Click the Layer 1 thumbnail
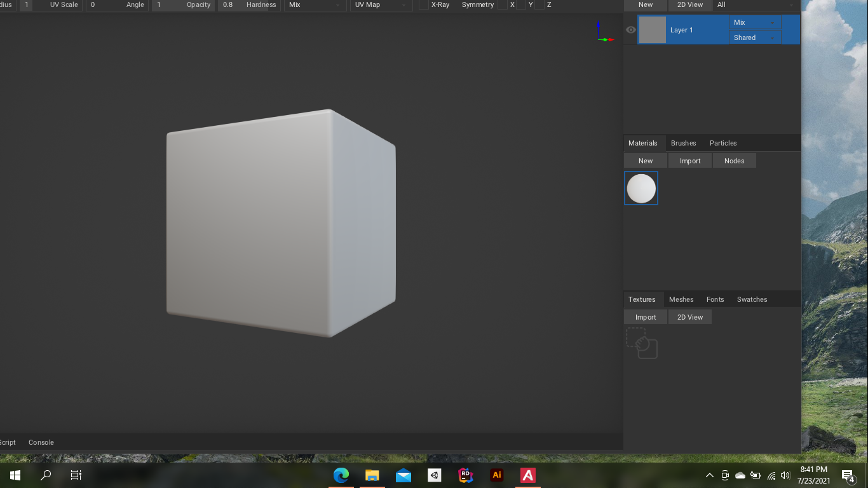 653,29
